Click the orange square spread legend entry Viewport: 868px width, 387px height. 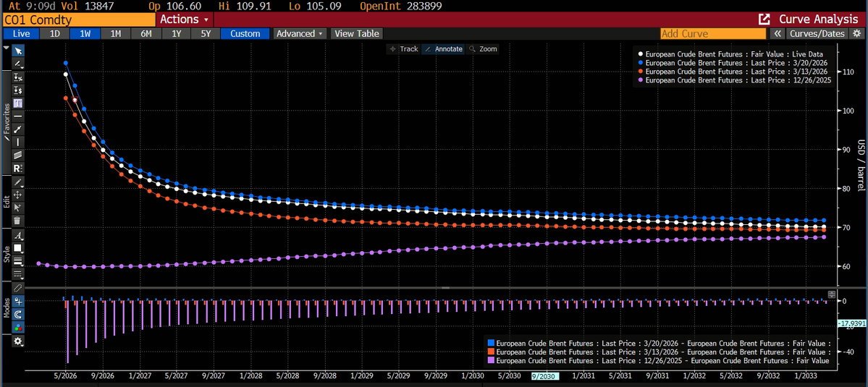point(658,352)
